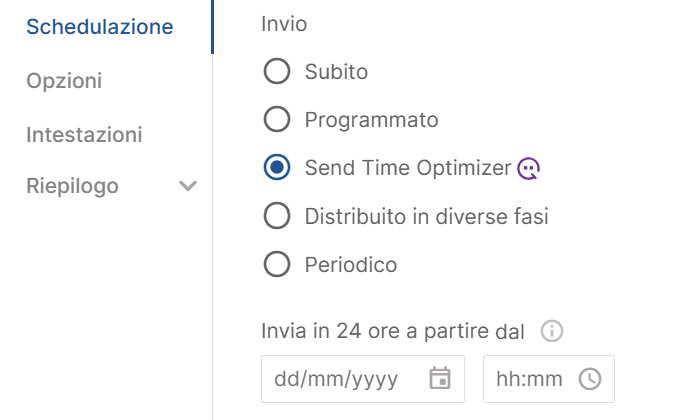Click the 'Periodico' label text
Screen dimensions: 682x420
(351, 265)
